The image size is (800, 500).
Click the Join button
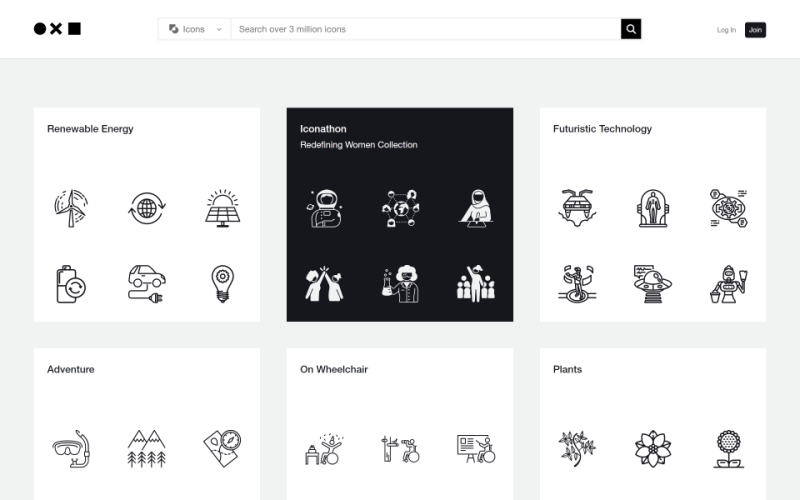[755, 30]
